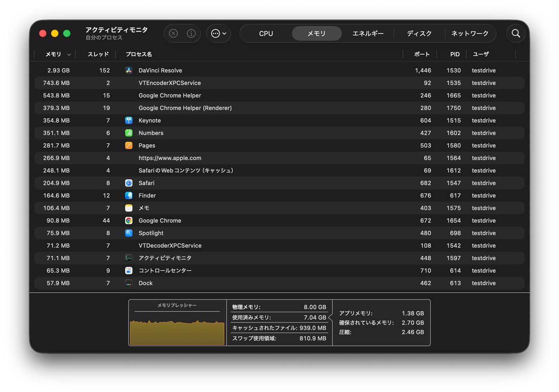Select the VTEncoderXPCService process row
This screenshot has height=392, width=559.
click(169, 83)
